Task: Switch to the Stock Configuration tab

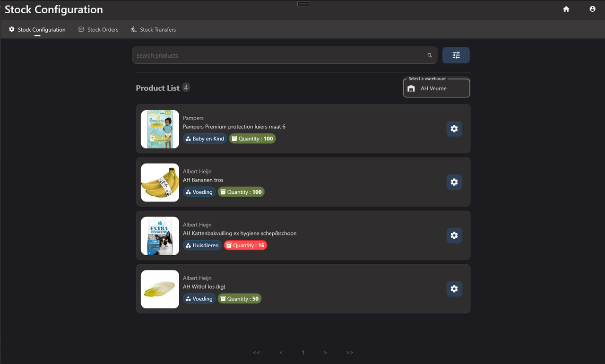Action: tap(37, 29)
